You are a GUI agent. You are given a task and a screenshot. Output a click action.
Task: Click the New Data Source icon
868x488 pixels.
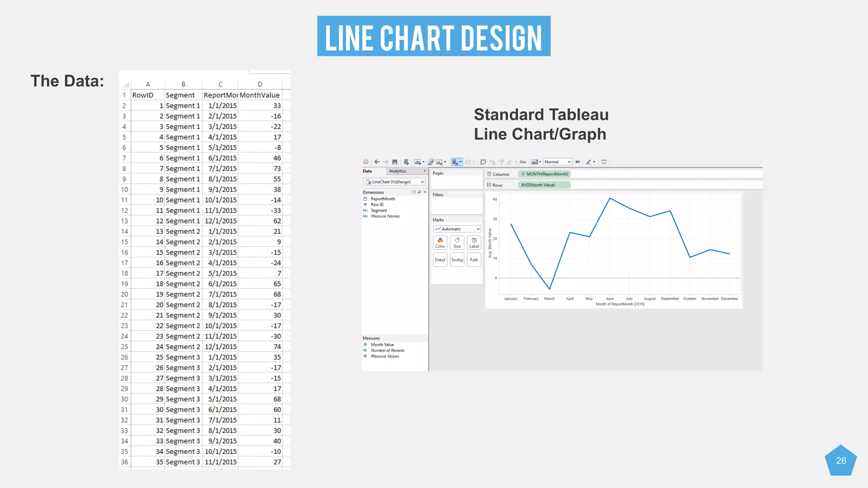tap(406, 162)
